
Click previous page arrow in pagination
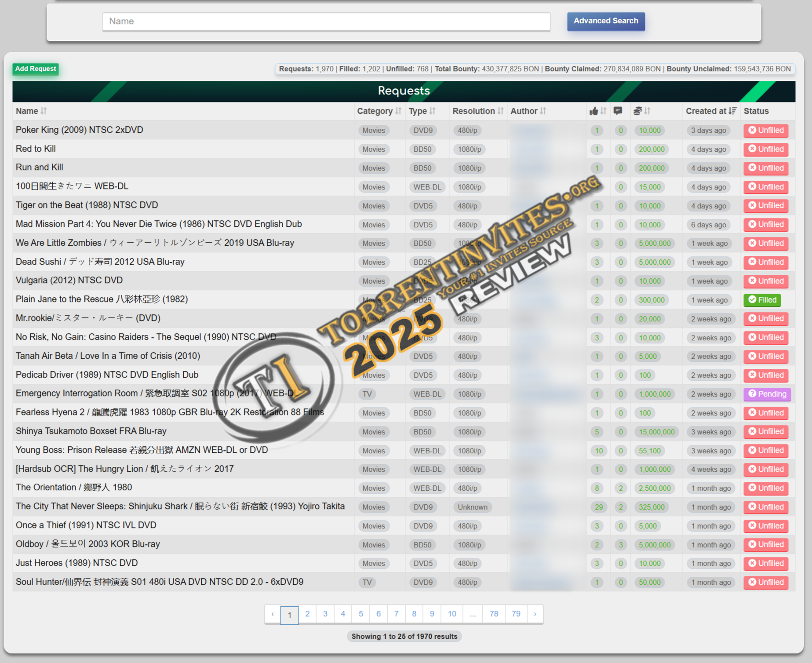tap(273, 614)
